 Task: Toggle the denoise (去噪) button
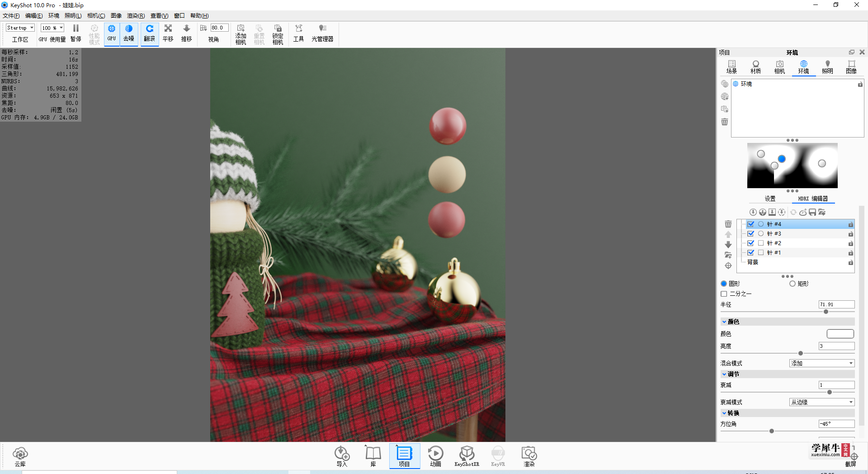[129, 34]
